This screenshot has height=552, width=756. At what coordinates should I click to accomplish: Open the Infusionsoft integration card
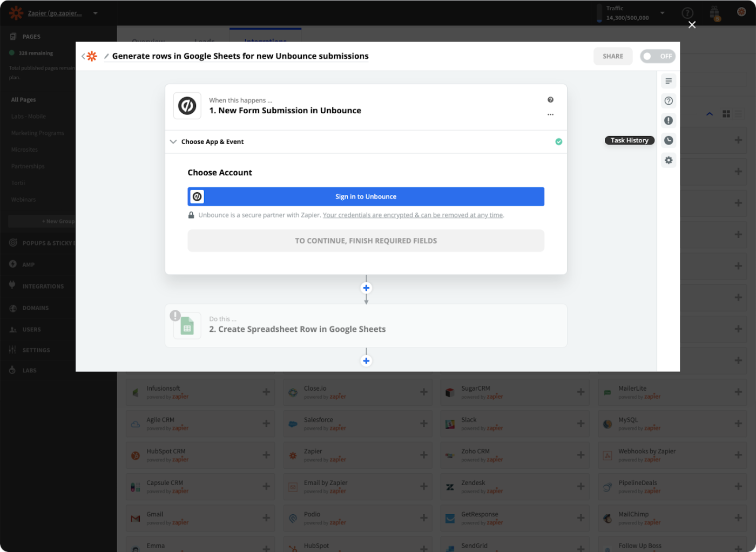(x=200, y=392)
